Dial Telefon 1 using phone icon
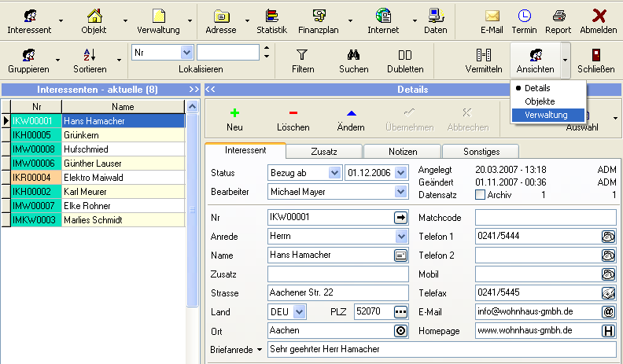 tap(608, 236)
